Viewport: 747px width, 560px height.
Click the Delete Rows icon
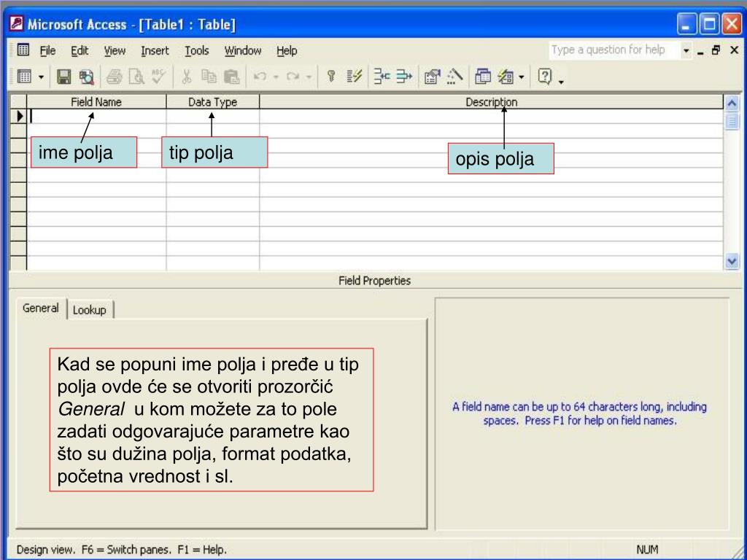(404, 76)
